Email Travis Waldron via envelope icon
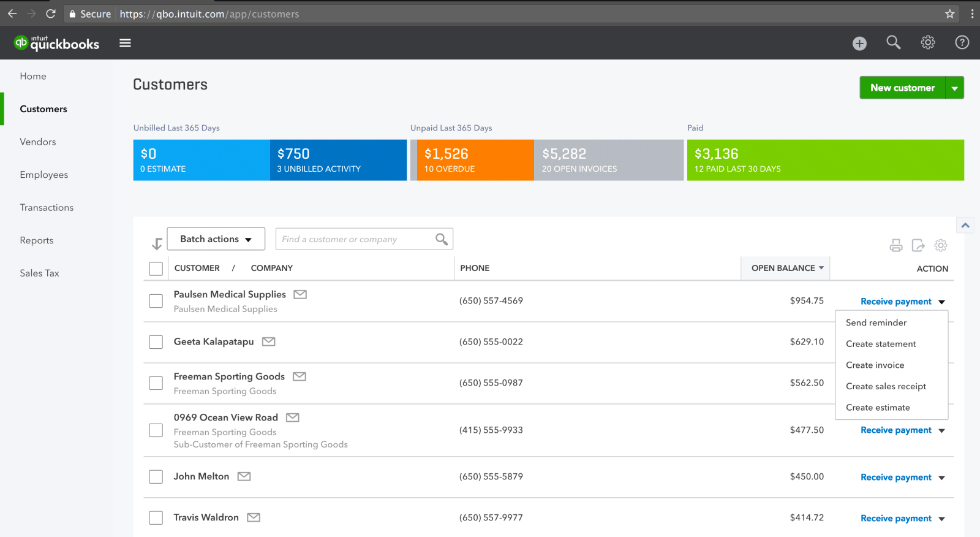 (x=254, y=517)
